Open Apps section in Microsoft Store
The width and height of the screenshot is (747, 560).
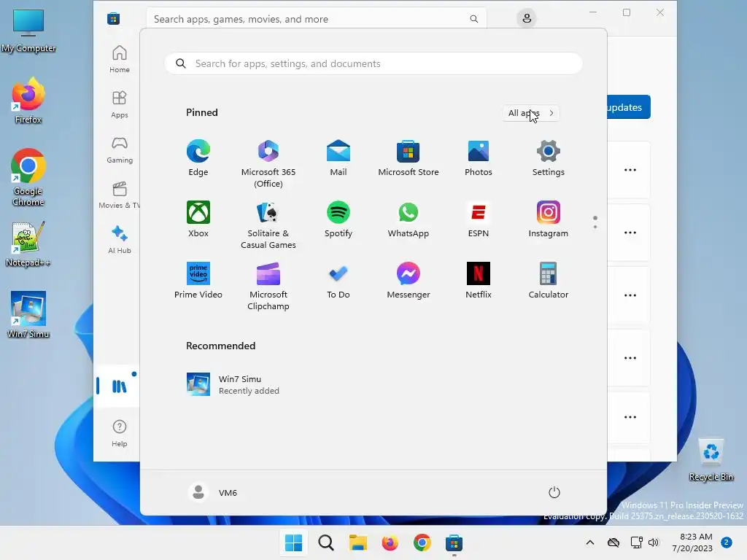(x=119, y=105)
